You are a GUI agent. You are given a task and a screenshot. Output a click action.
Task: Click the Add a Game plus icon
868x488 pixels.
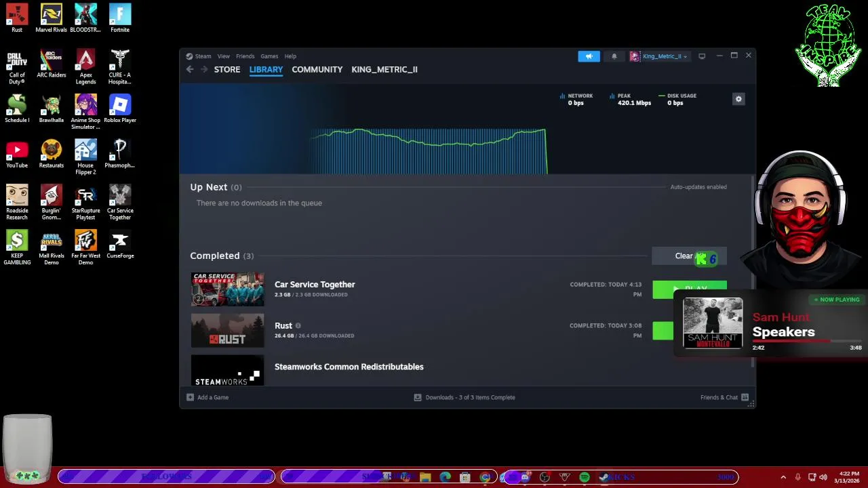[x=190, y=397]
